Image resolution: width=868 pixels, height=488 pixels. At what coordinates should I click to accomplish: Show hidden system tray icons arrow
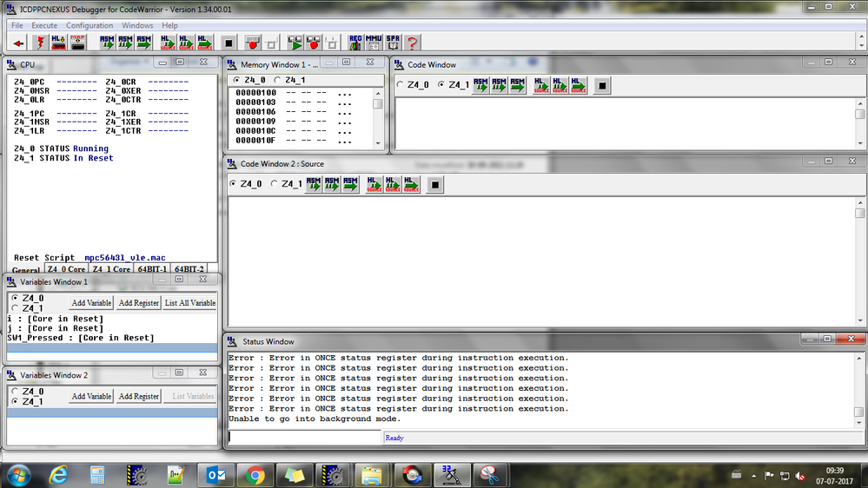point(753,475)
